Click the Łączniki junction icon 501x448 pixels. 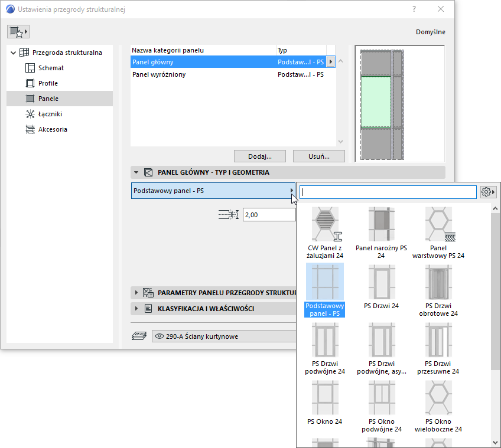click(x=30, y=114)
